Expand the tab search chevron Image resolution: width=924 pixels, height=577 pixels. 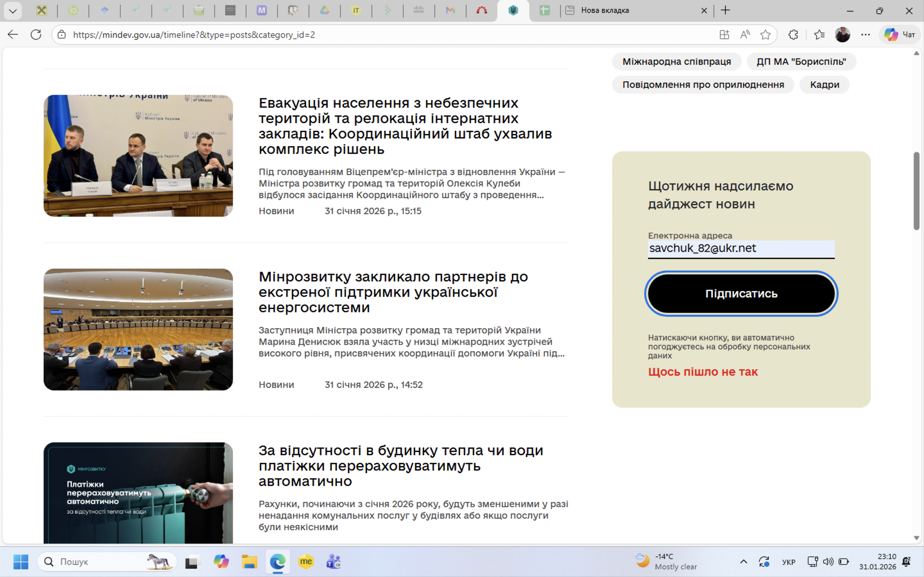(13, 11)
